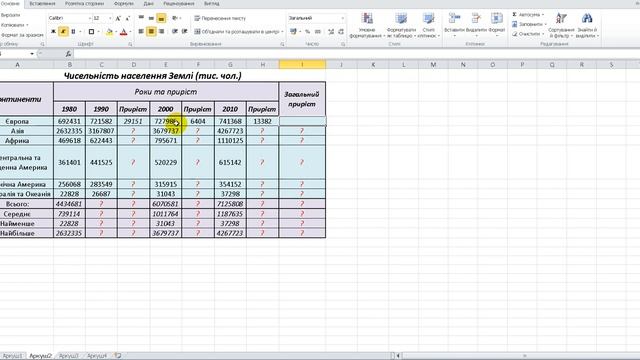
Task: Click Формат за зразком format painter
Action: point(22,35)
